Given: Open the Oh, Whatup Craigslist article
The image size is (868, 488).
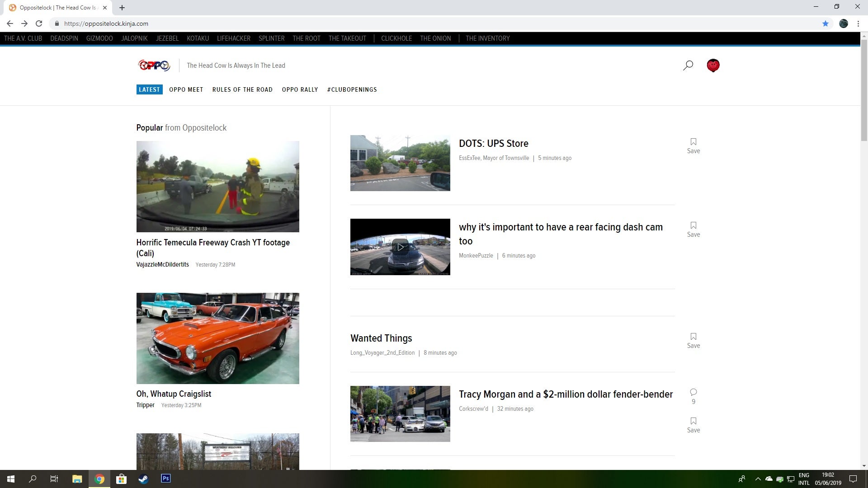Looking at the screenshot, I should [174, 394].
